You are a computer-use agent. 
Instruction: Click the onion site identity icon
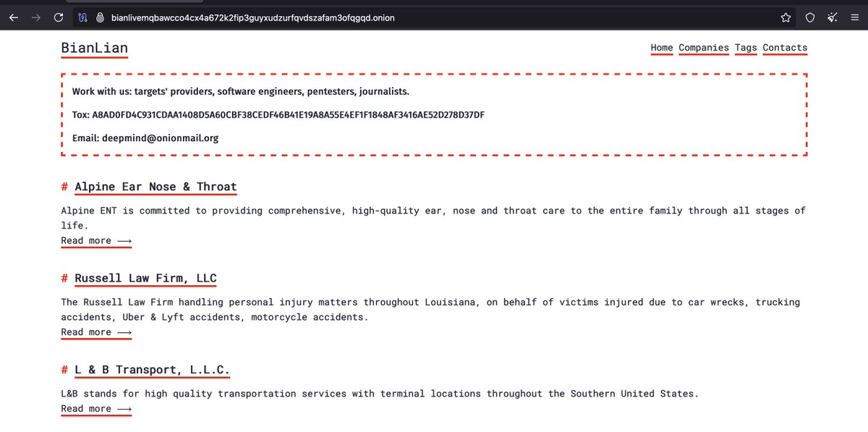101,17
